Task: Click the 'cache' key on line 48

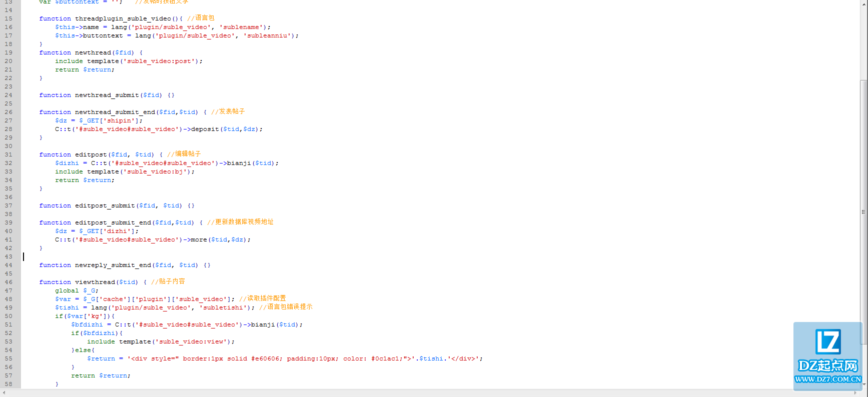Action: (x=113, y=299)
